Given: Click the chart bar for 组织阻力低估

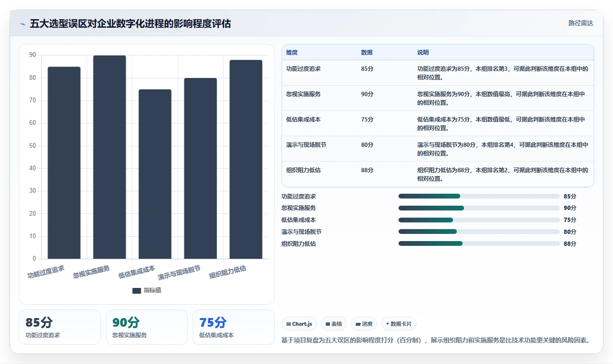Looking at the screenshot, I should (x=246, y=159).
